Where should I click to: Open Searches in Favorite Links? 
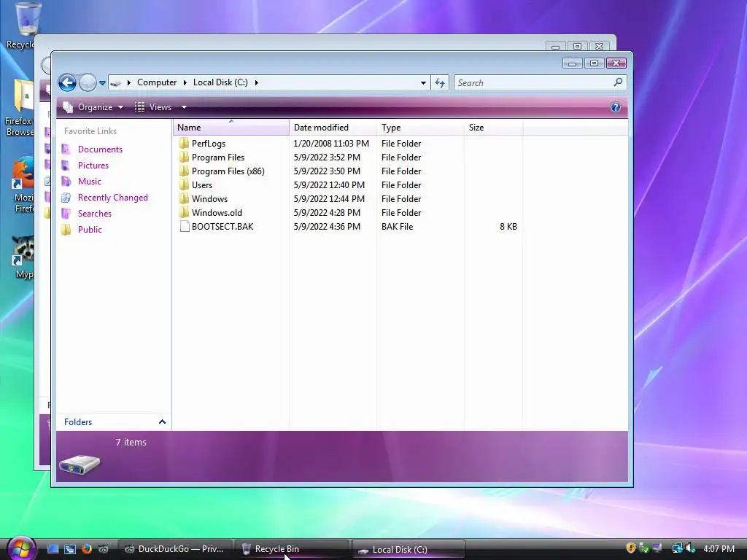click(95, 214)
